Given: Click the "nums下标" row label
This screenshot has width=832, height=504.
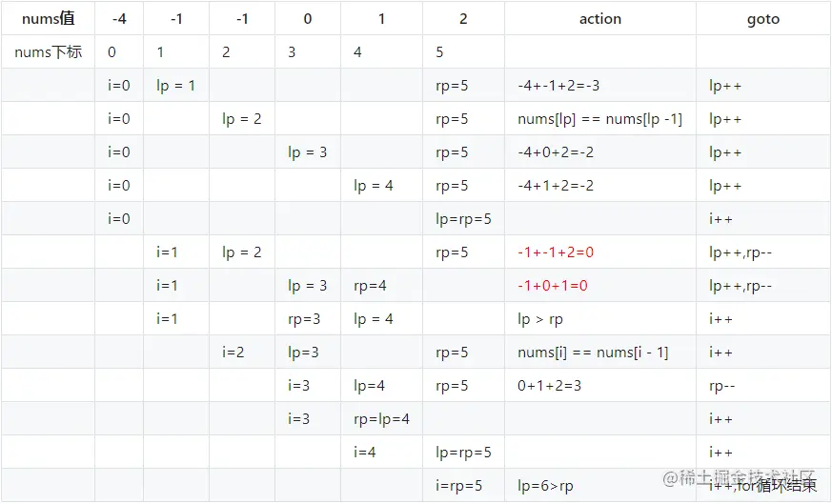Looking at the screenshot, I should [x=48, y=52].
